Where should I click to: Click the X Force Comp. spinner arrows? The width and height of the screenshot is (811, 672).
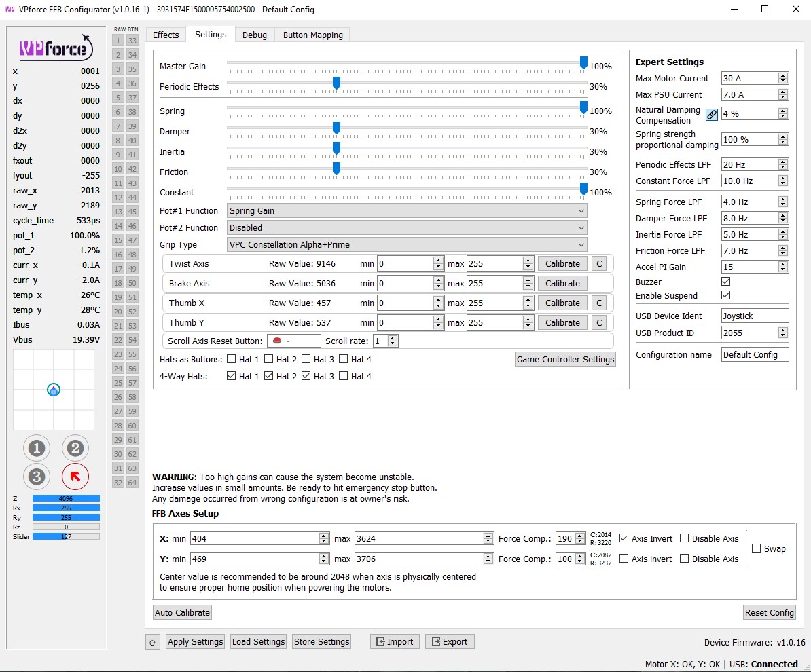click(580, 539)
